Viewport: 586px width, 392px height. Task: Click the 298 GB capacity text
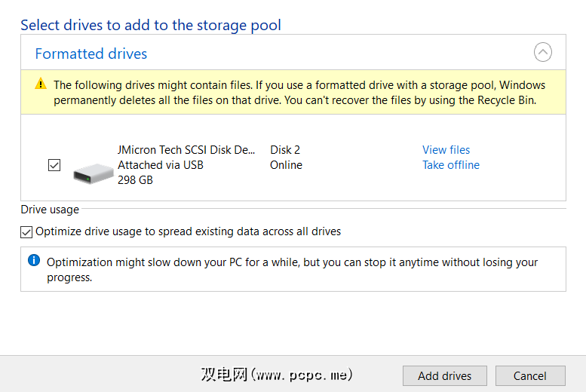pos(135,180)
